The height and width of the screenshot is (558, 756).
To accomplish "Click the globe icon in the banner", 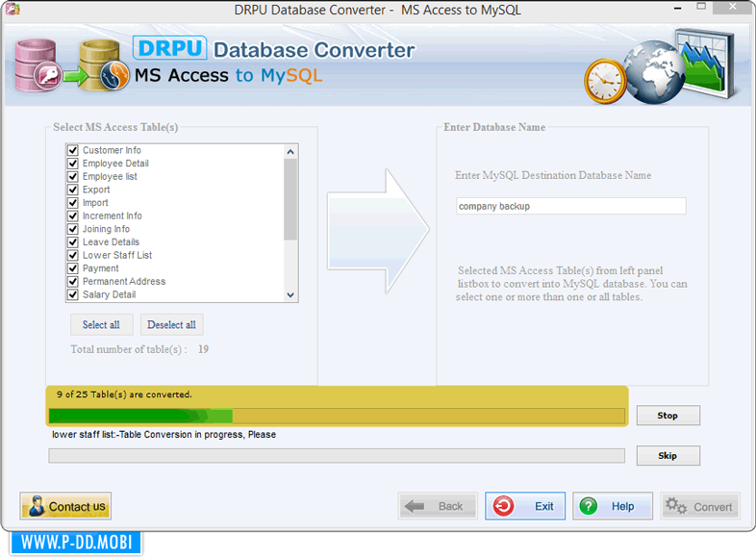I will point(653,73).
